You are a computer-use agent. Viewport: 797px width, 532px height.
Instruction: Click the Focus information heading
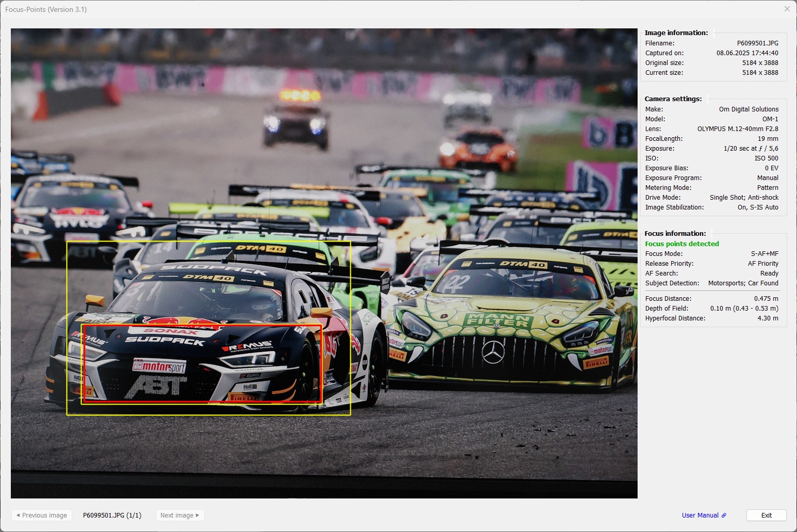675,233
